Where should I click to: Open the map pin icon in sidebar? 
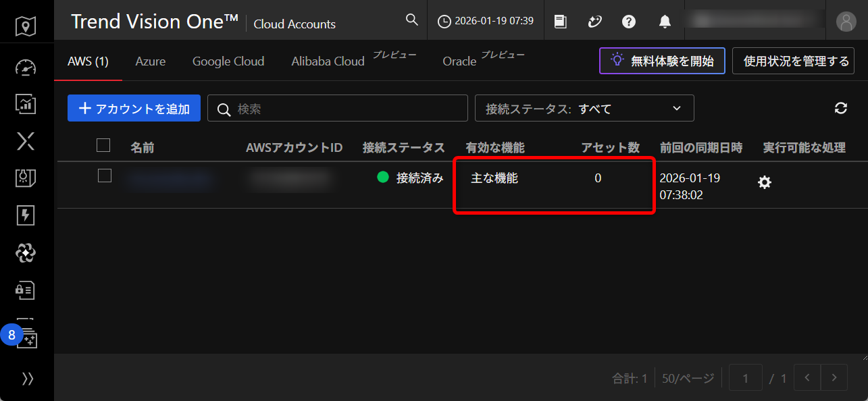(26, 26)
